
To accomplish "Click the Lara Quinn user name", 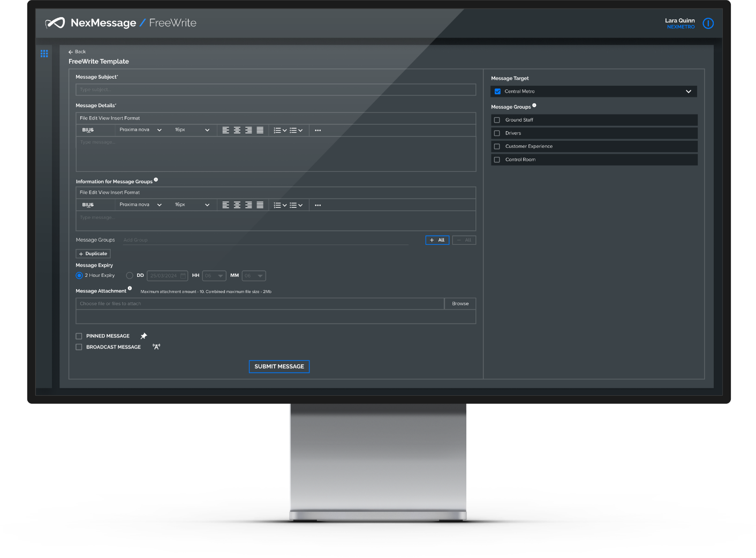I will 680,20.
